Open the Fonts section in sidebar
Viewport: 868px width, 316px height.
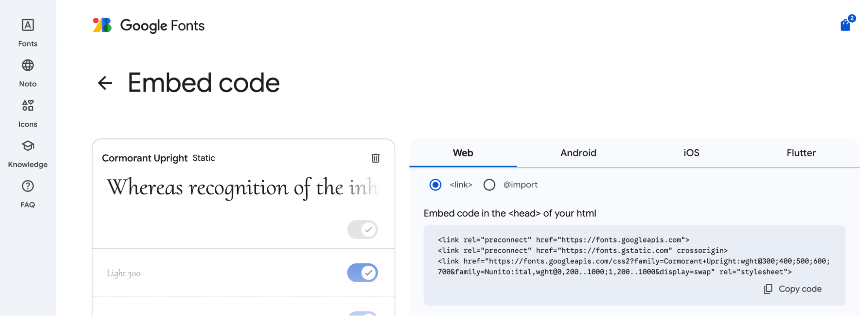28,33
